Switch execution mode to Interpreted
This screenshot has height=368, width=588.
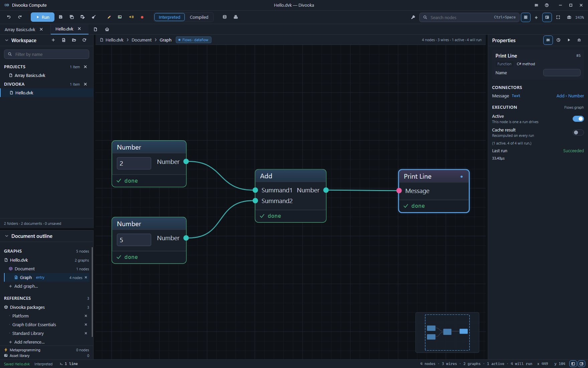click(169, 17)
